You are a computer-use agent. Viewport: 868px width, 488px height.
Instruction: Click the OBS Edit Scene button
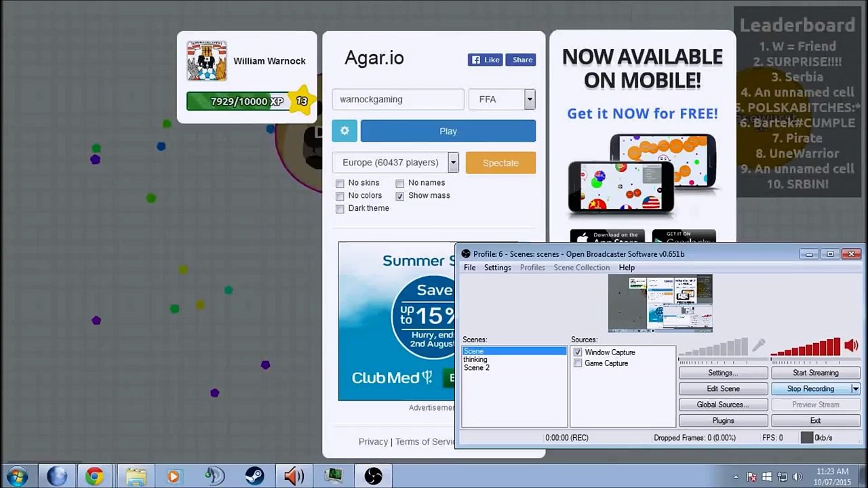(x=723, y=389)
